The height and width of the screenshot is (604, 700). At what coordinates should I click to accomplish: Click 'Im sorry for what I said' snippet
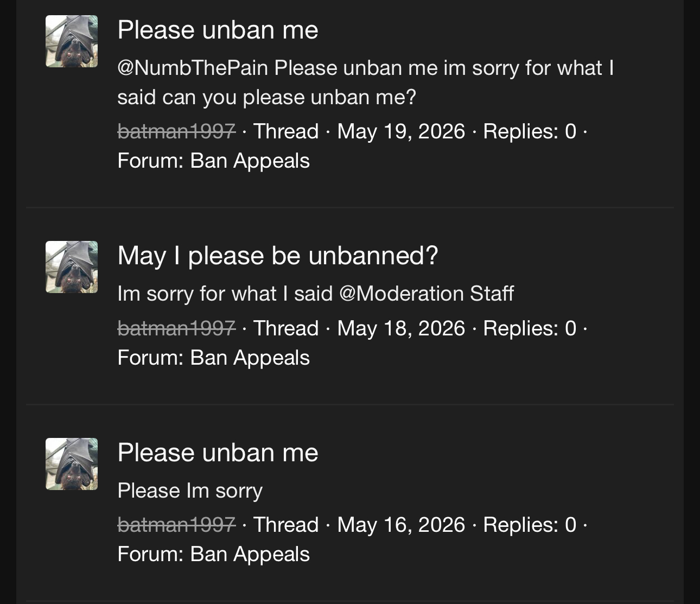pos(225,294)
